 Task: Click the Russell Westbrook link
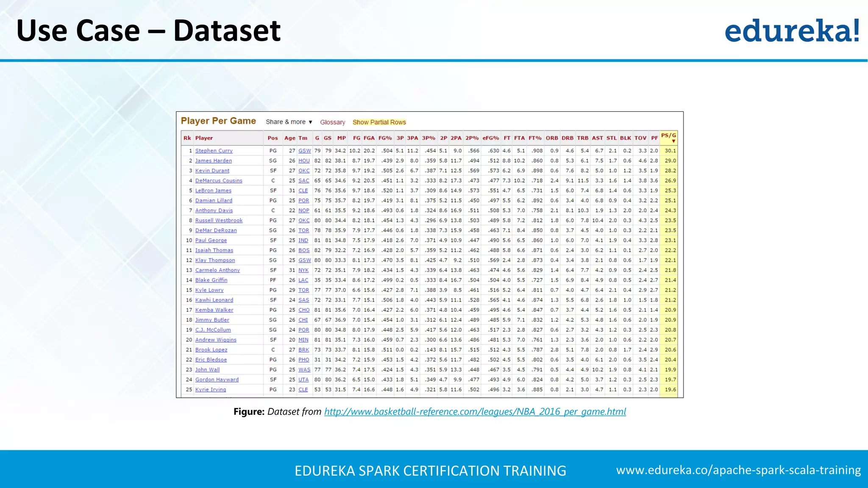[x=219, y=221]
